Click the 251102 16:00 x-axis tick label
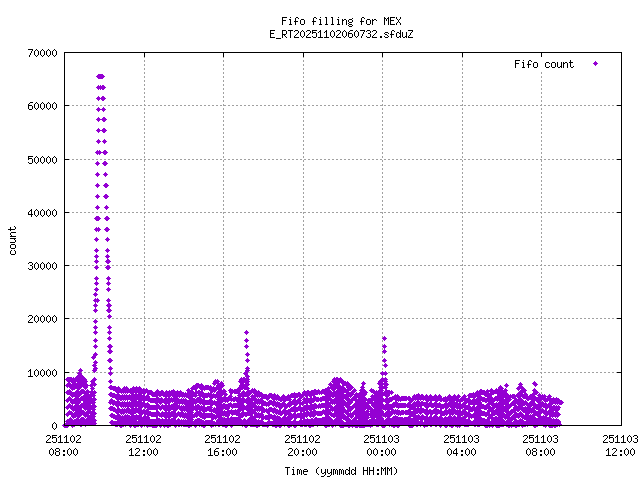 click(x=222, y=444)
